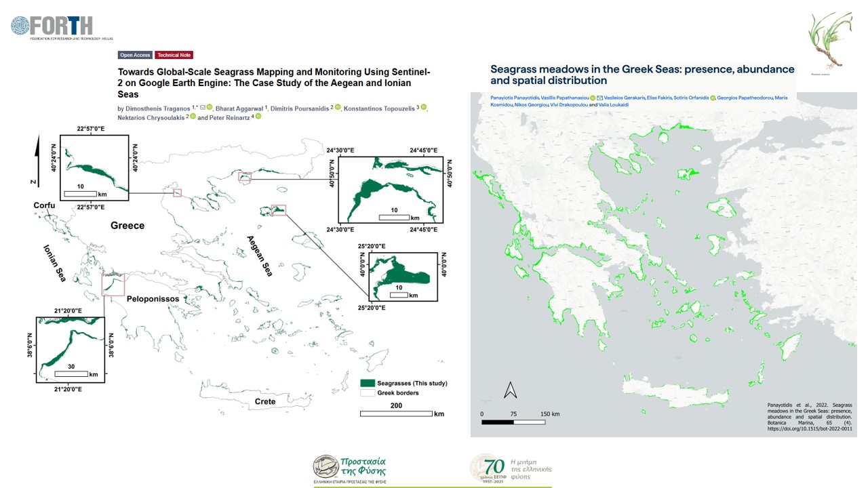
Task: Open Valia Loukaidi author link
Action: click(615, 106)
